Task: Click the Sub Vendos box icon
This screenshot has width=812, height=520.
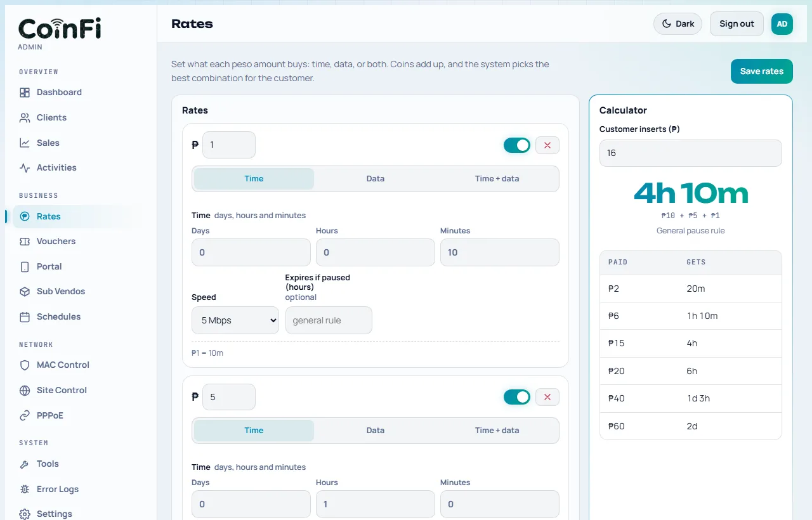Action: [25, 292]
